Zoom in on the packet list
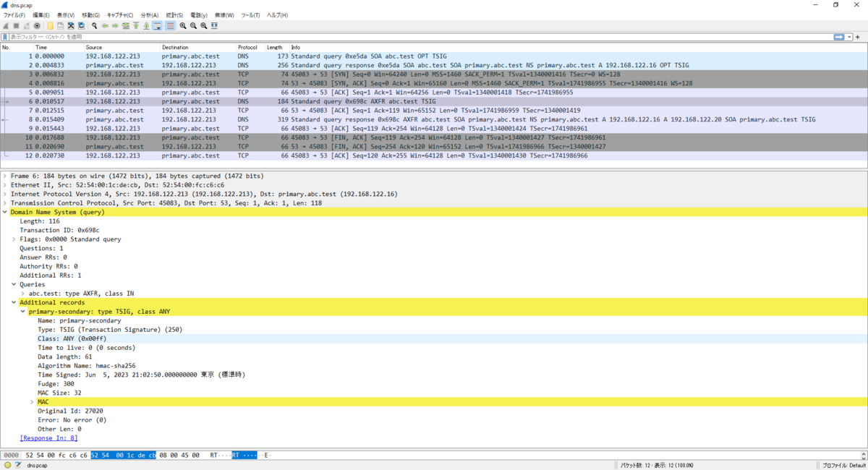868x470 pixels. pyautogui.click(x=183, y=25)
